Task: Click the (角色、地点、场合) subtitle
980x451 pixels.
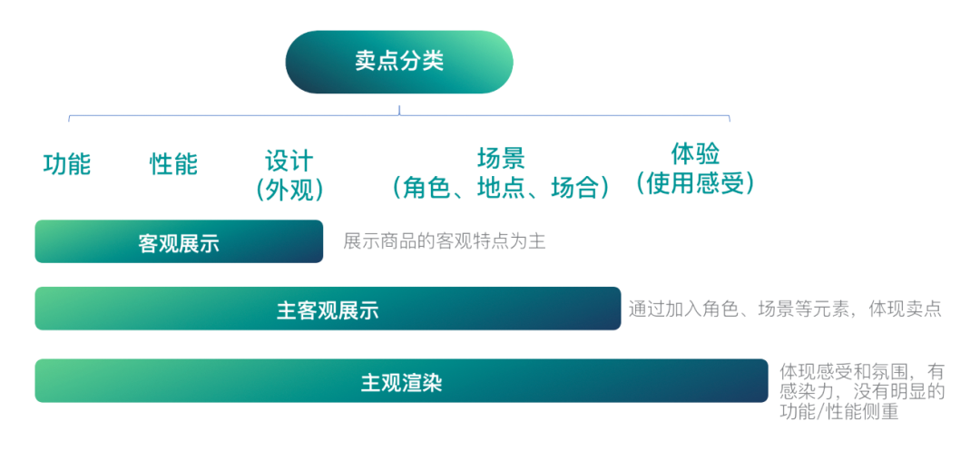Action: click(x=501, y=187)
